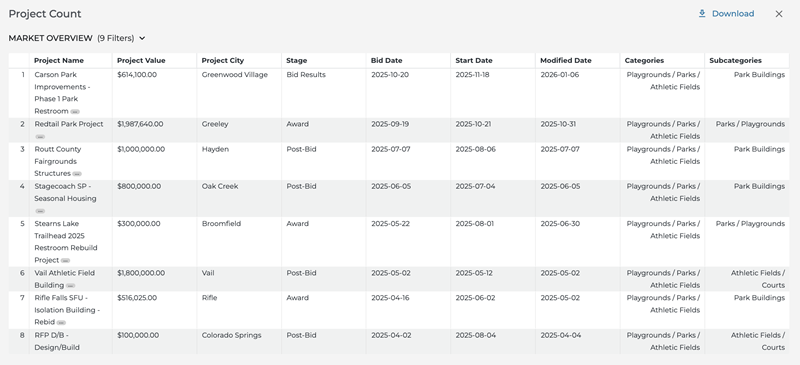Select bid date 2025-10-20
Viewport: 800px width, 365px height.
(x=390, y=75)
